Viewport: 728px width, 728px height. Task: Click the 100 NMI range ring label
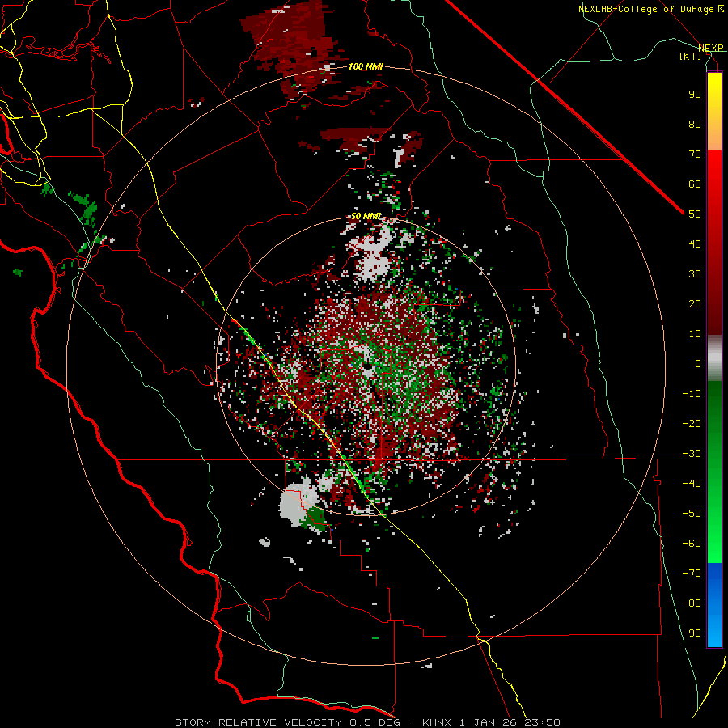(366, 67)
